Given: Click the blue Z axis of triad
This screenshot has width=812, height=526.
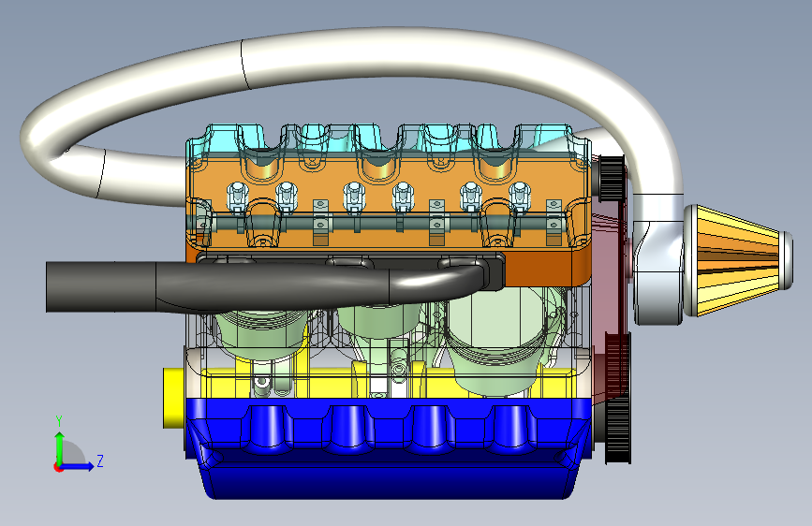Looking at the screenshot, I should 78,466.
